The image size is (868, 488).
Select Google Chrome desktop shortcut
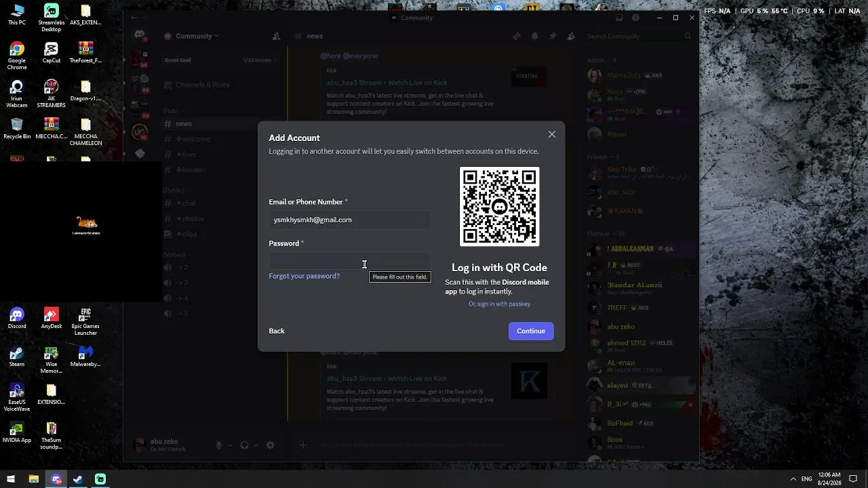[17, 56]
